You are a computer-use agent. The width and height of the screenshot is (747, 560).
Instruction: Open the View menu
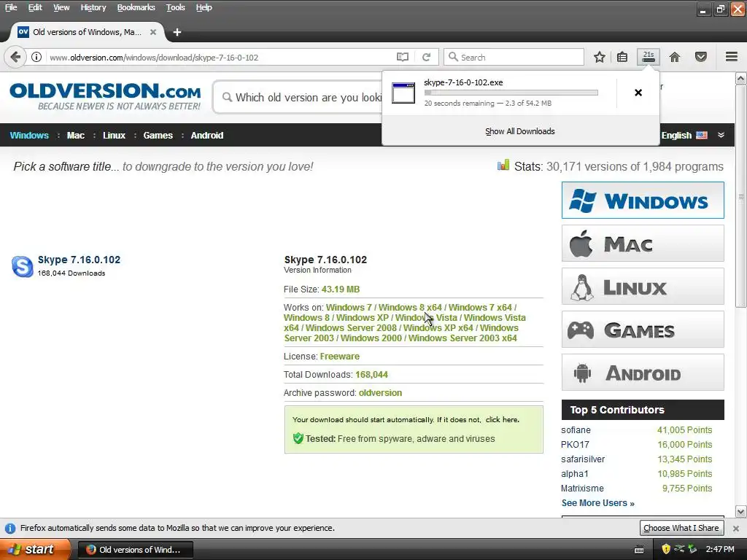tap(61, 7)
